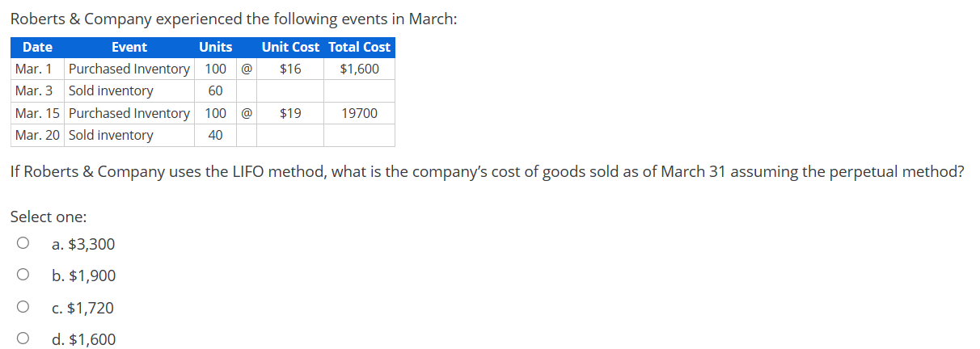This screenshot has width=980, height=349.
Task: Mark radio option d. $1,600
Action: point(23,339)
